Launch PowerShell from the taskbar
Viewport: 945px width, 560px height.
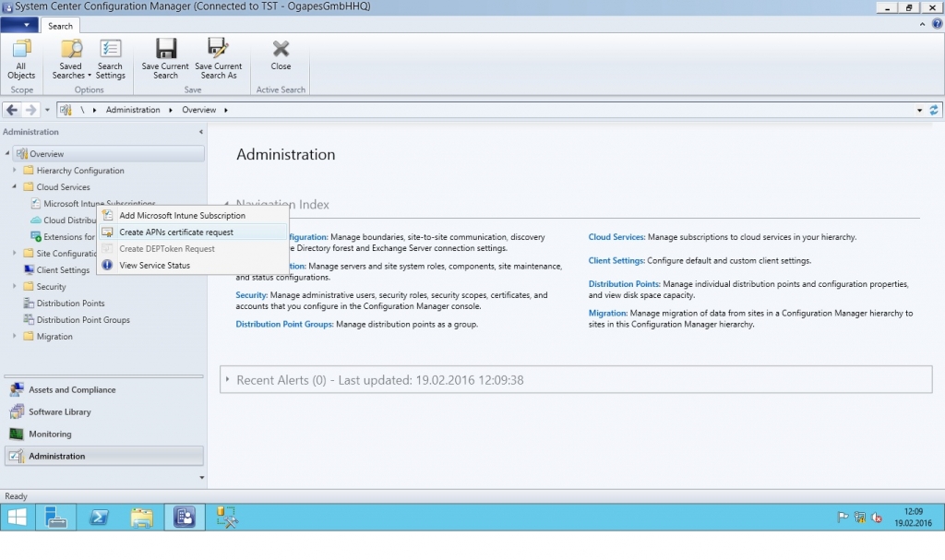pyautogui.click(x=99, y=518)
